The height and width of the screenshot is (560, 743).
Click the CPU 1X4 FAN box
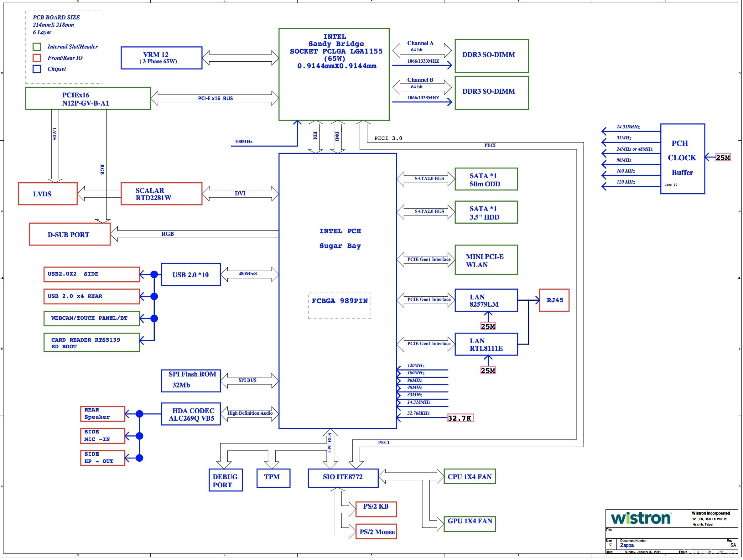(x=470, y=476)
